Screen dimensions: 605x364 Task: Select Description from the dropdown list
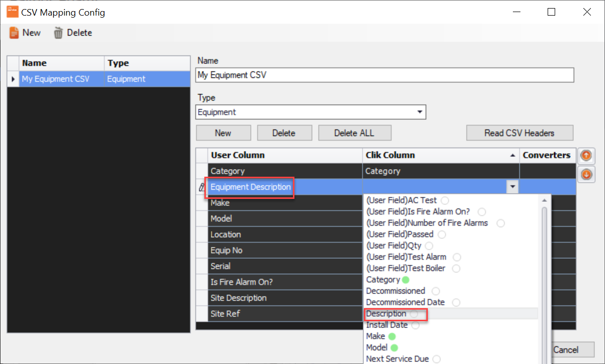click(386, 314)
